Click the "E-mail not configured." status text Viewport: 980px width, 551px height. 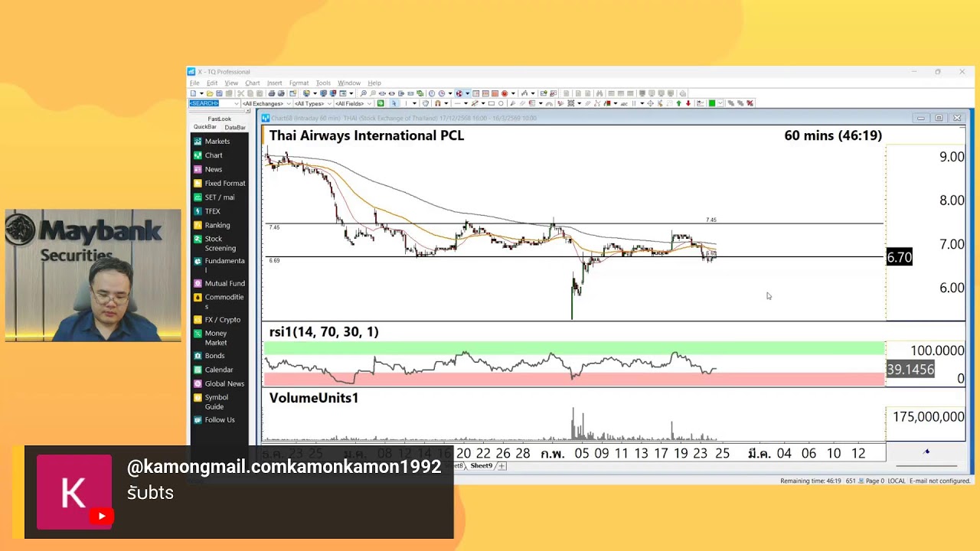[x=940, y=481]
